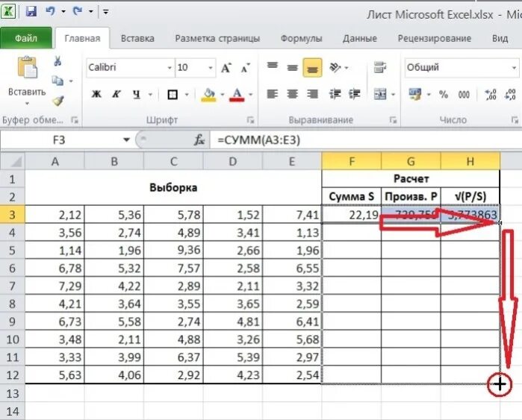
Task: Switch to the Главная tab
Action: tap(82, 39)
